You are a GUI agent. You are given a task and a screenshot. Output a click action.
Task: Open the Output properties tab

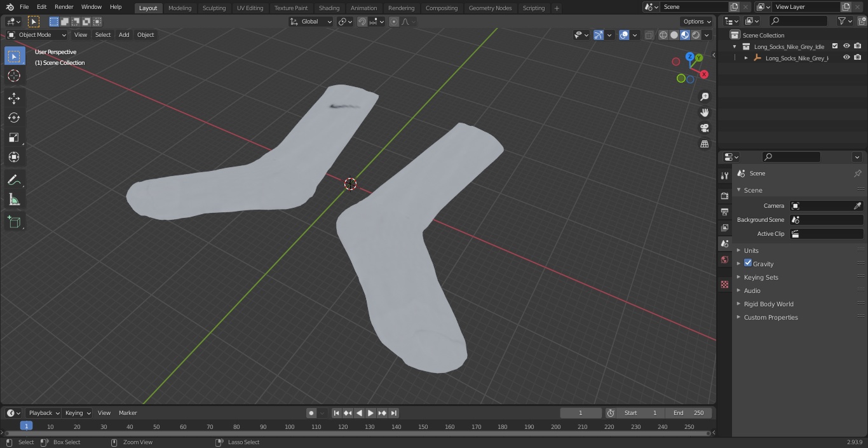click(x=724, y=212)
